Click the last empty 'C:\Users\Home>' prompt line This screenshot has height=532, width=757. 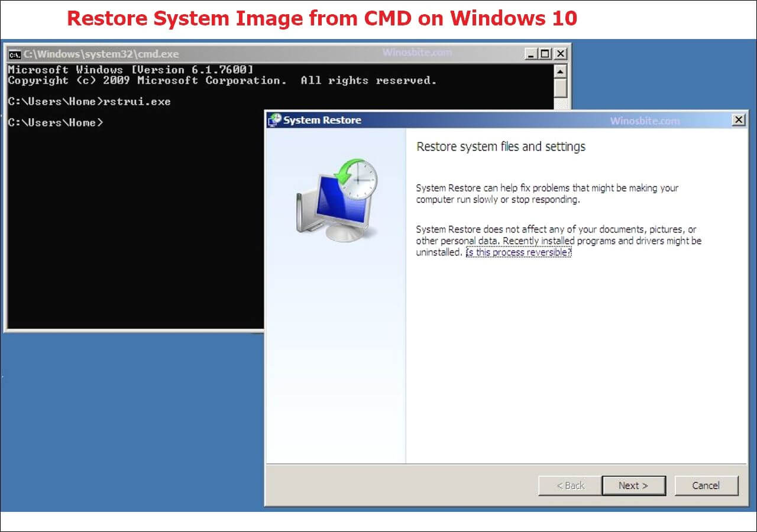56,122
